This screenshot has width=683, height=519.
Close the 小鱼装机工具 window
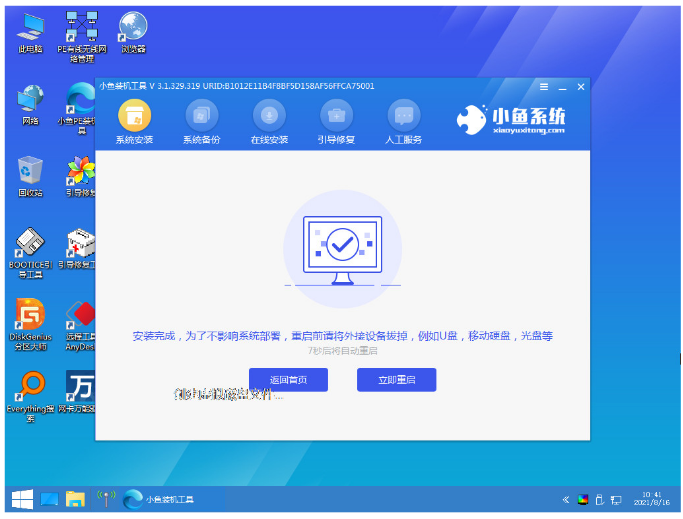581,87
